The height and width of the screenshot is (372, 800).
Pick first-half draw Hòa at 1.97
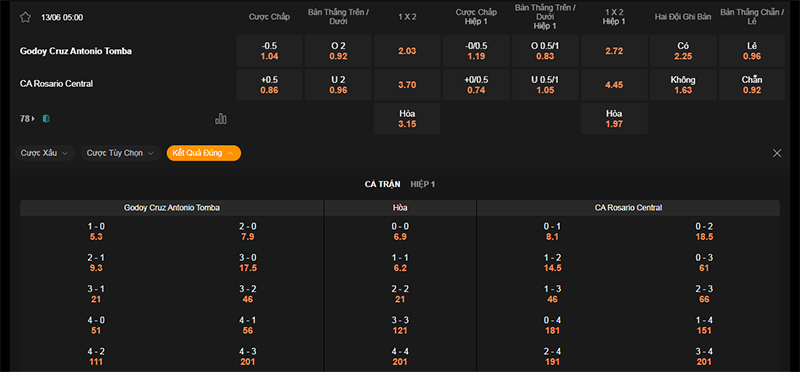point(614,118)
